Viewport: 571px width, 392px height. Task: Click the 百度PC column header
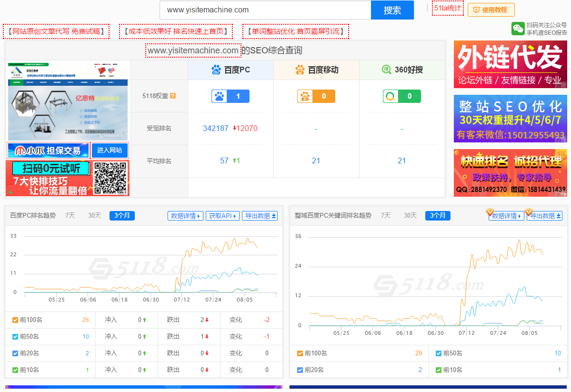231,70
